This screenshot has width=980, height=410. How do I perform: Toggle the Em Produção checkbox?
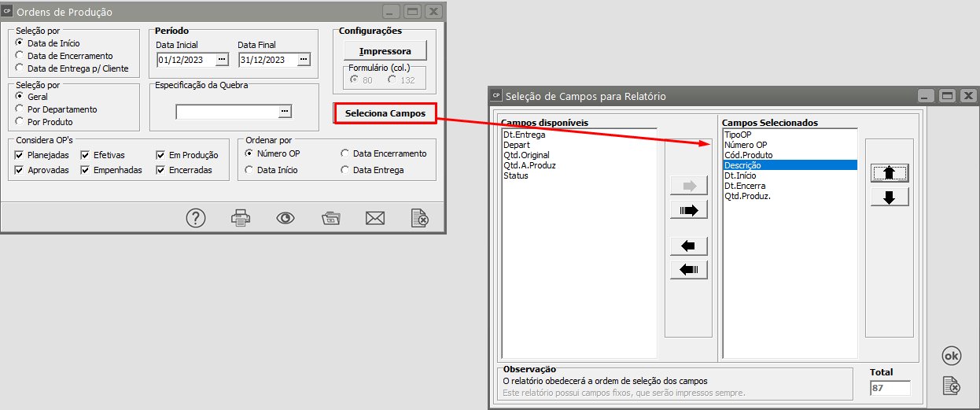pyautogui.click(x=161, y=156)
